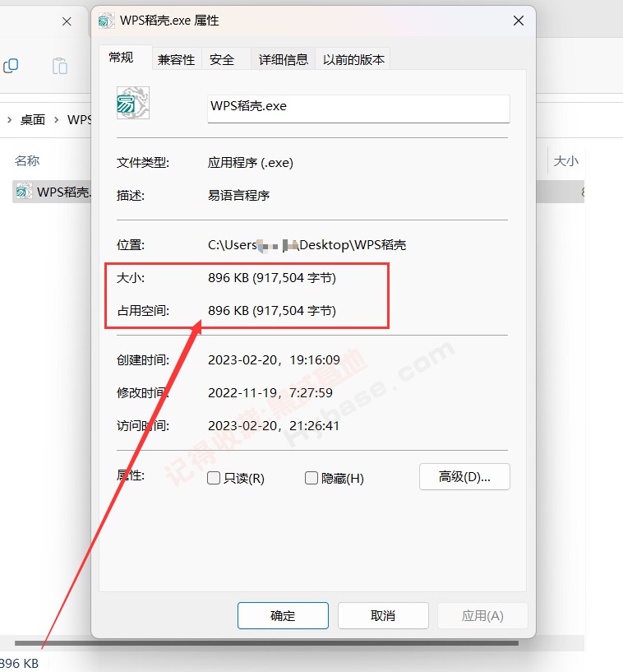Image resolution: width=623 pixels, height=672 pixels.
Task: Click the large application icon in dialog
Action: click(133, 103)
